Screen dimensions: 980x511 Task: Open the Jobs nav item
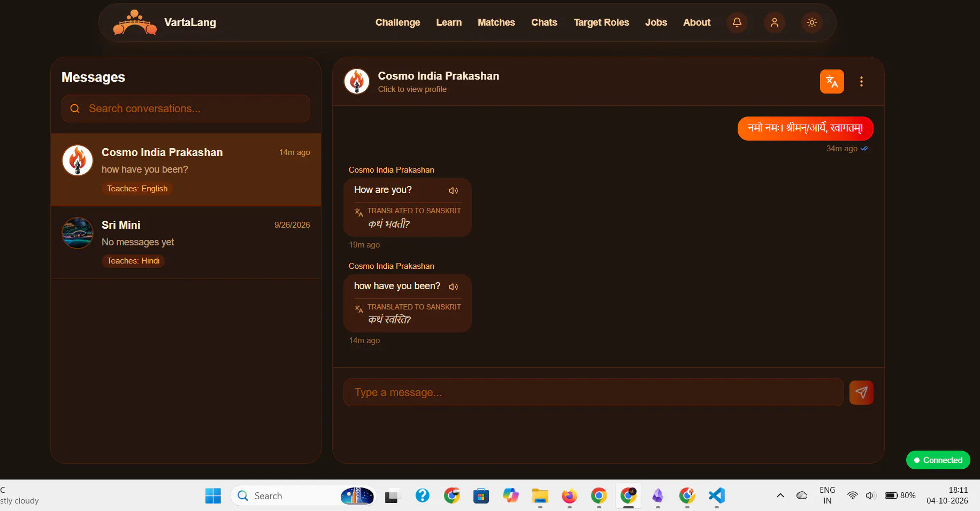(656, 22)
